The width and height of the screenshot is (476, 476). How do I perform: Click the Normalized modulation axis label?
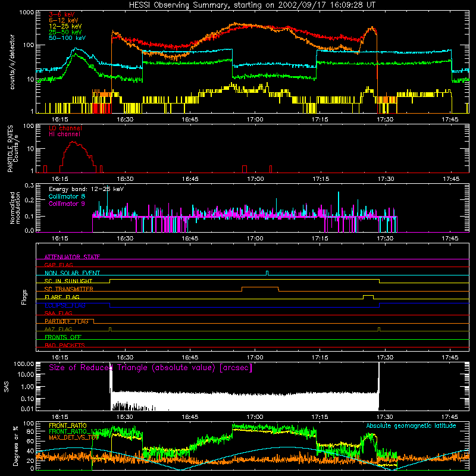(x=15, y=208)
